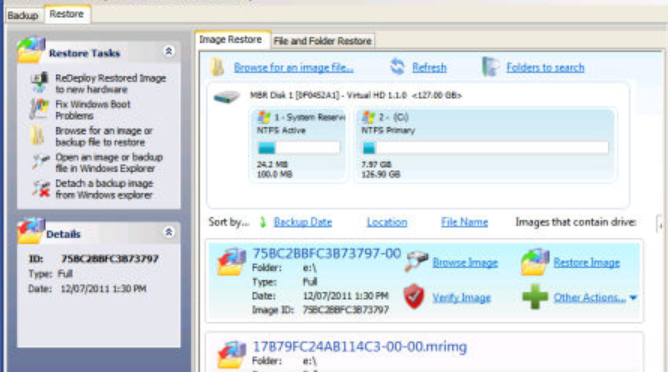The height and width of the screenshot is (372, 668).
Task: Sort images by Backup Date
Action: (x=303, y=222)
